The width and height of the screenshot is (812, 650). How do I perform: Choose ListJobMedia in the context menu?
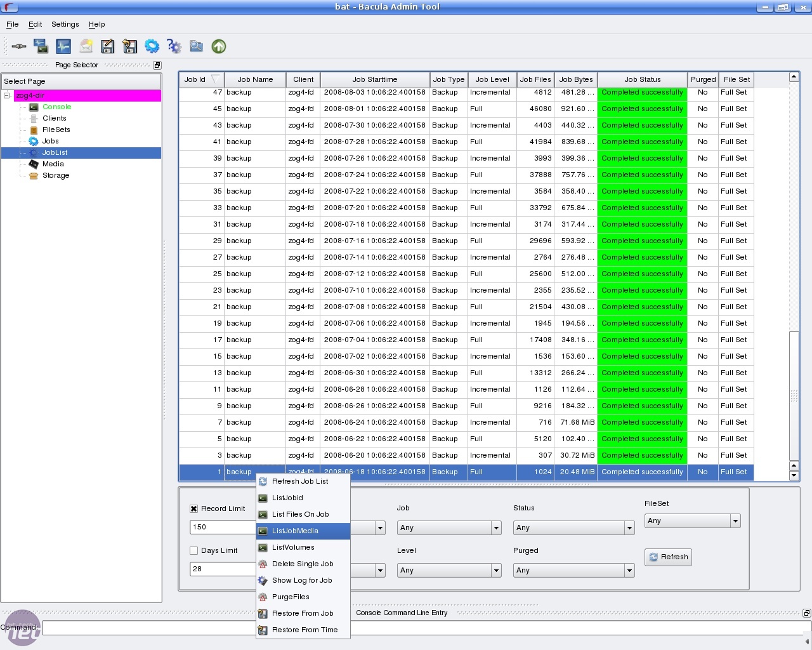pos(303,531)
